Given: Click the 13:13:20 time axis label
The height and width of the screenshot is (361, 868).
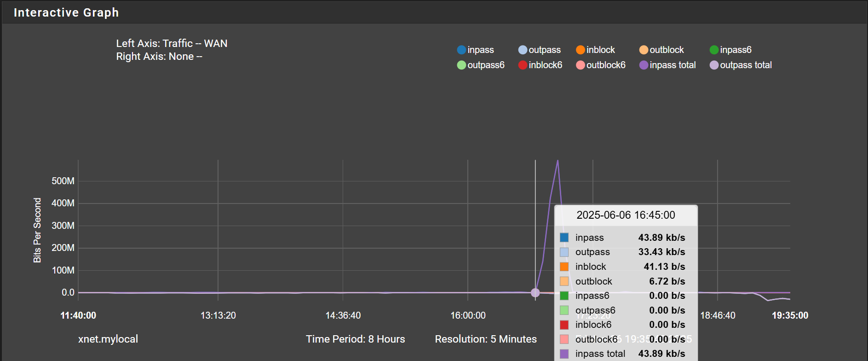Looking at the screenshot, I should 218,315.
